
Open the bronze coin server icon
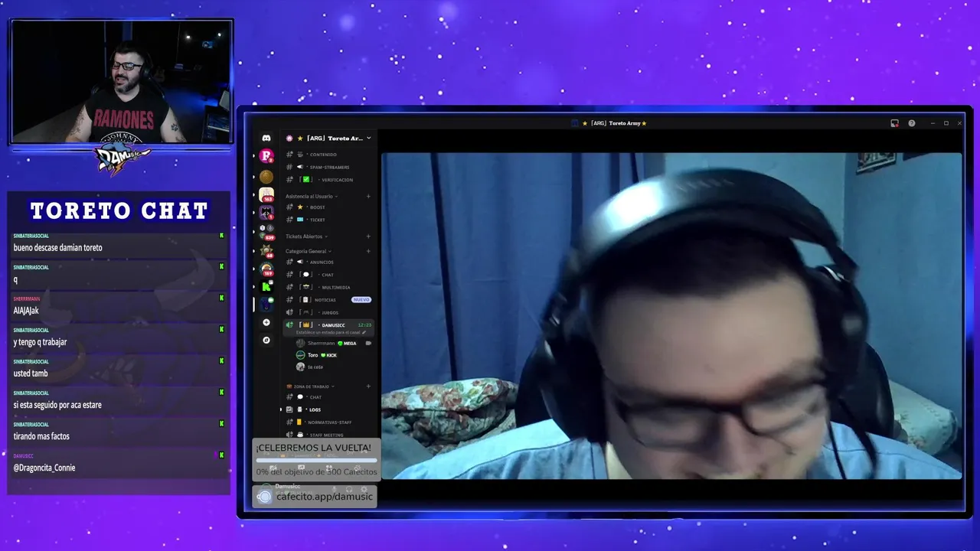[x=266, y=177]
